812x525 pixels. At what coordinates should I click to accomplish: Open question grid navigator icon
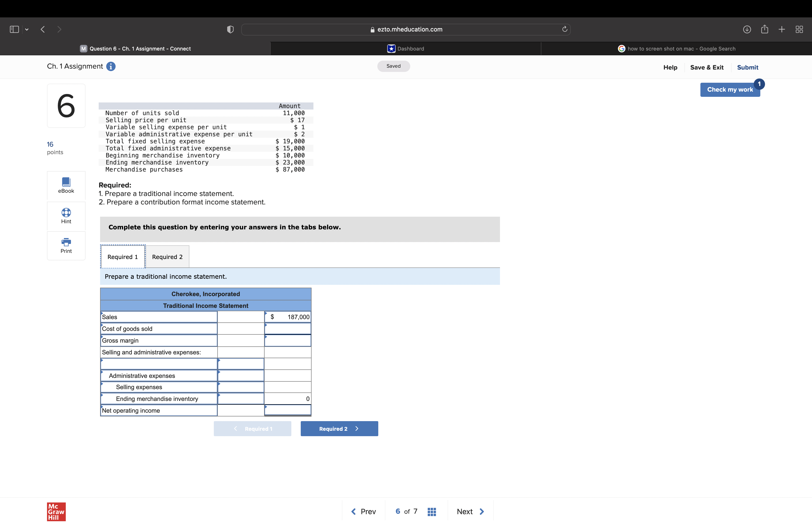tap(431, 512)
